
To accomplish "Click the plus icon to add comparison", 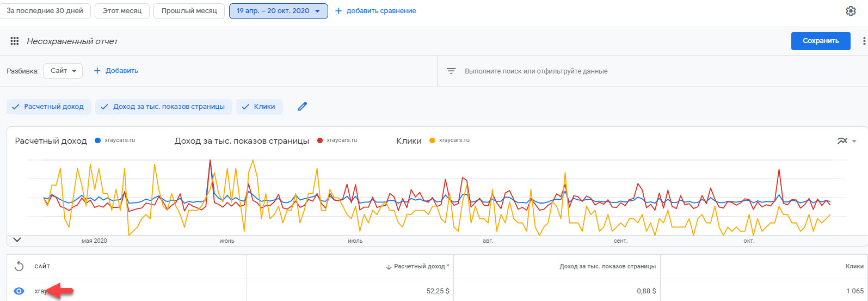I will pyautogui.click(x=338, y=11).
